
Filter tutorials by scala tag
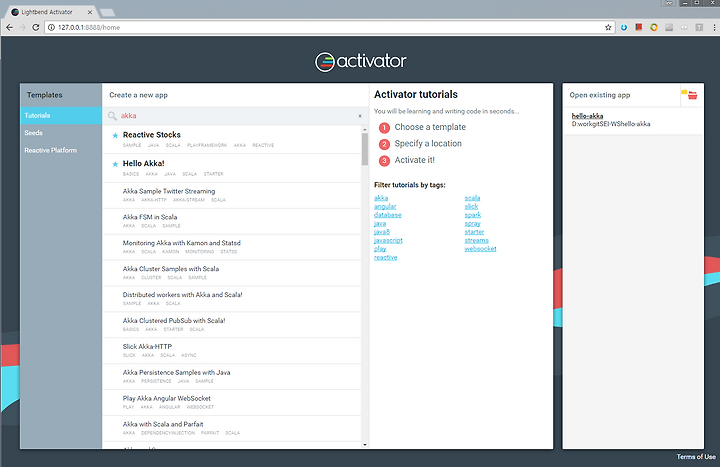coord(472,198)
